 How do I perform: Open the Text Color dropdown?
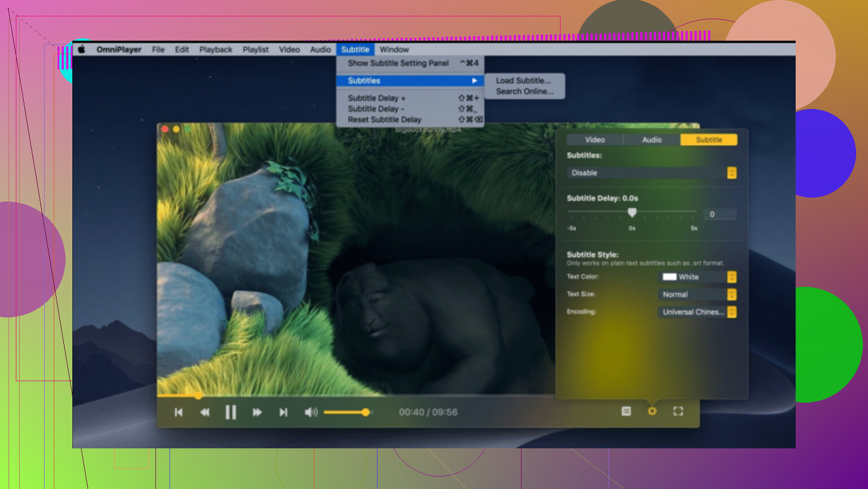click(x=698, y=277)
